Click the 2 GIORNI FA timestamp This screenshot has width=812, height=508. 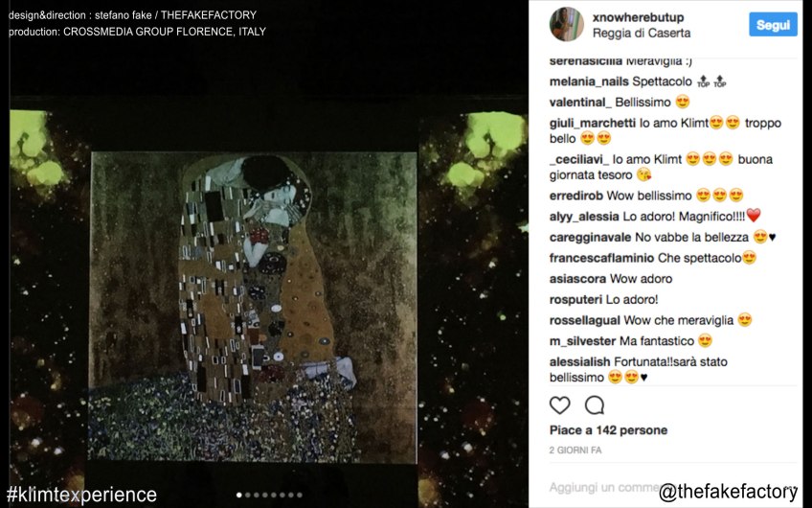[x=575, y=450]
